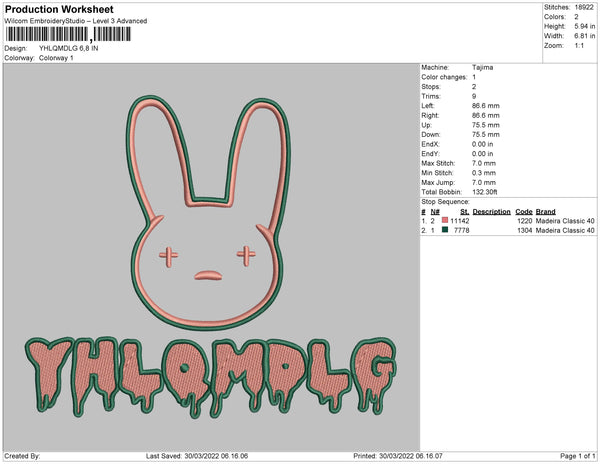Click the 'Description' column header
The image size is (600, 464).
pyautogui.click(x=492, y=212)
